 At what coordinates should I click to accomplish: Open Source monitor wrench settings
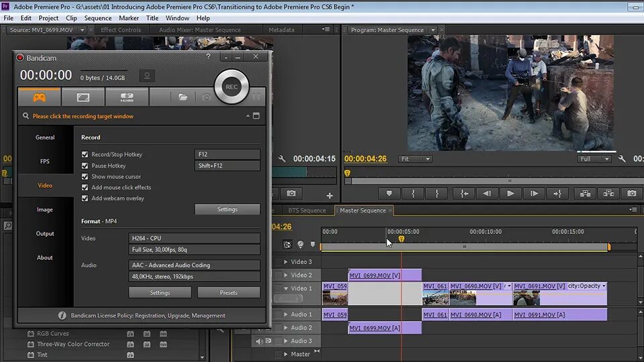[x=282, y=158]
